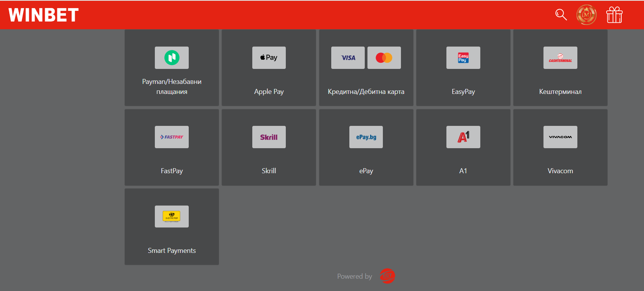Click the ePay.bg logo icon
This screenshot has height=291, width=644.
pos(366,137)
